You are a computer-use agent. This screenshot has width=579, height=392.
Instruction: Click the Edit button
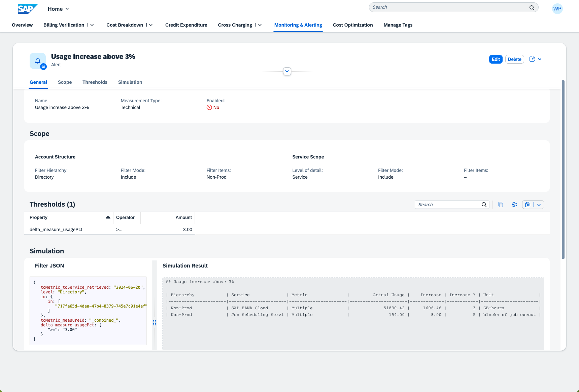(496, 59)
